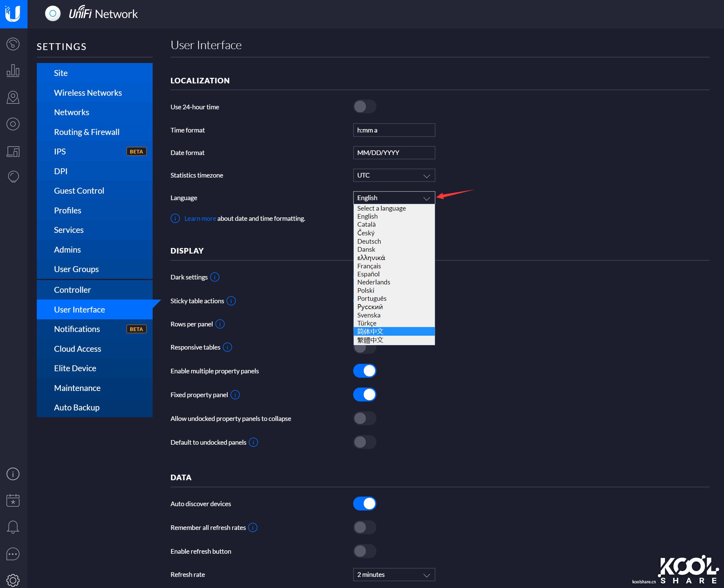Click the Learn more link
The width and height of the screenshot is (724, 588).
200,218
